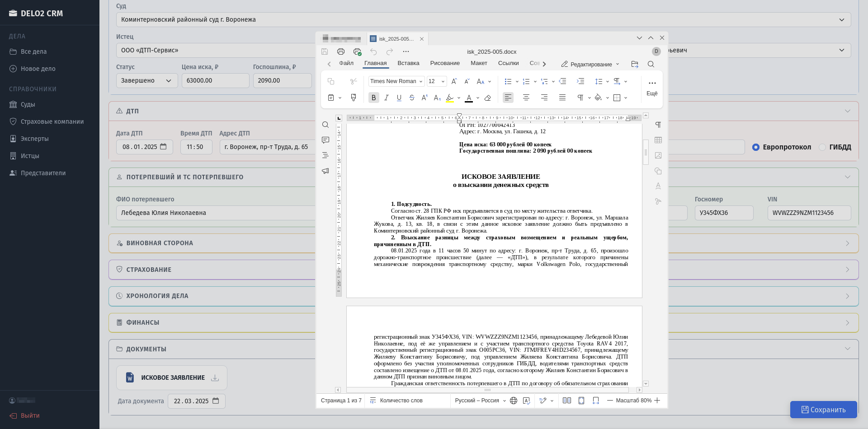This screenshot has width=868, height=429.
Task: Toggle italic formatting
Action: (x=387, y=98)
